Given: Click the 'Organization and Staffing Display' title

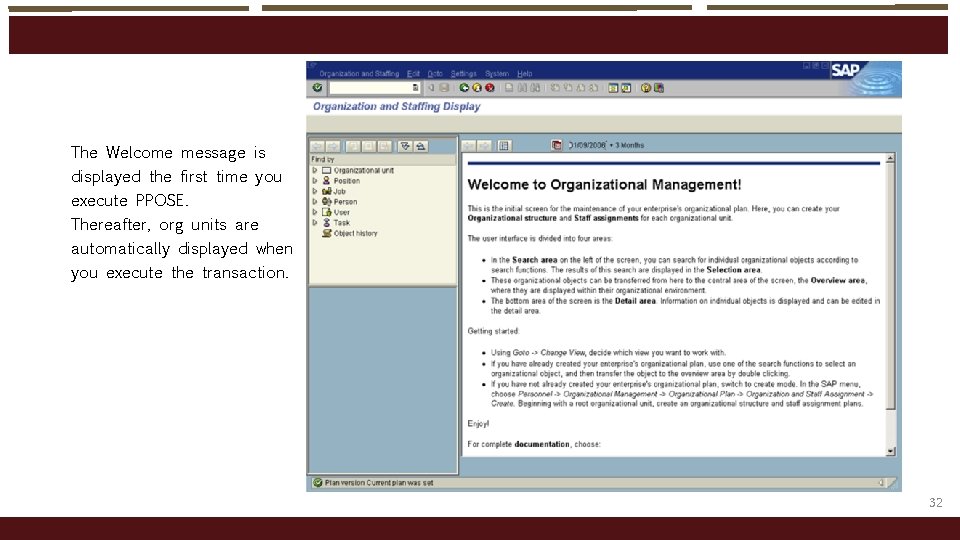Looking at the screenshot, I should point(397,106).
